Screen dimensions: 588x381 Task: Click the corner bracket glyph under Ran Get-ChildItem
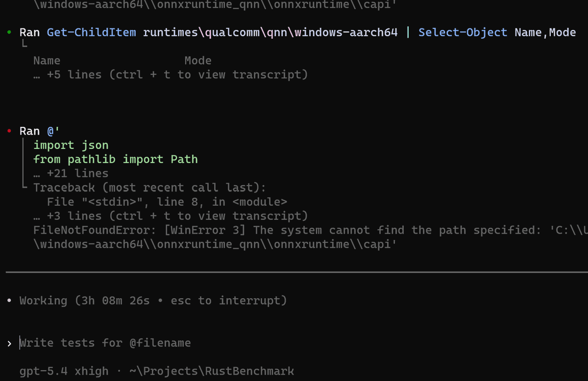[x=24, y=45]
